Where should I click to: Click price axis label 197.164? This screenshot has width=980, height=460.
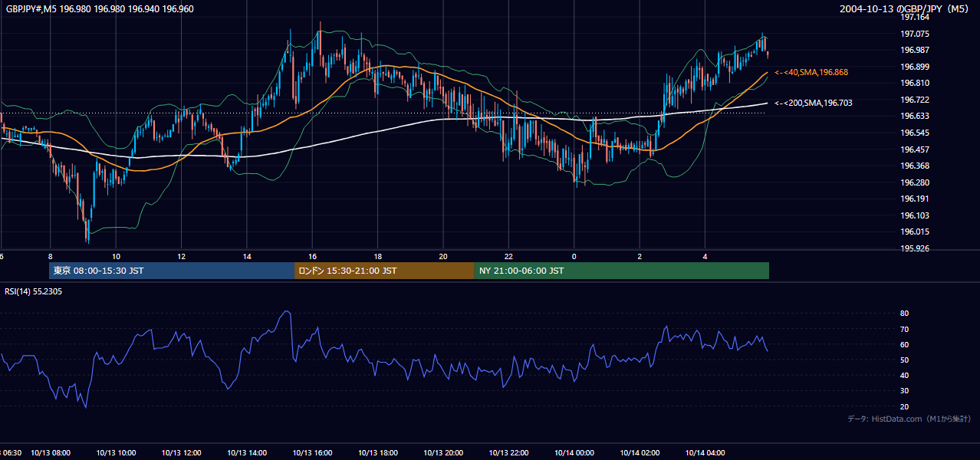[x=916, y=17]
